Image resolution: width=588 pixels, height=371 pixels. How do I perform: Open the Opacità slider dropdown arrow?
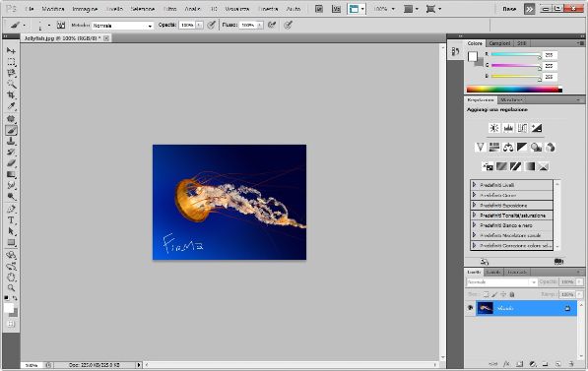click(200, 26)
